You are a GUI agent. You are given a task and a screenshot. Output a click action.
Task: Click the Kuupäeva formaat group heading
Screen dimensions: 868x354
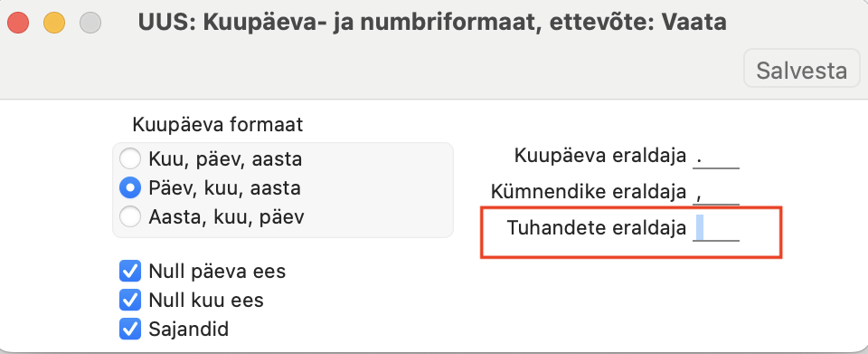tap(218, 125)
